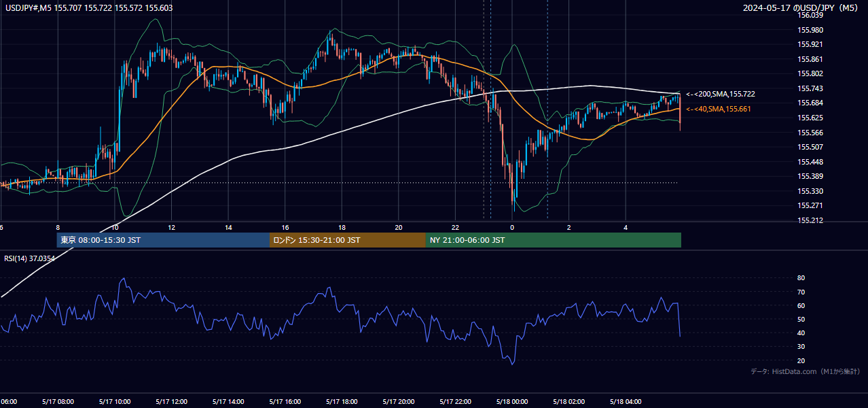Select the ロンドン 15:30-21:00 JST session bar
868x408 pixels.
point(348,240)
